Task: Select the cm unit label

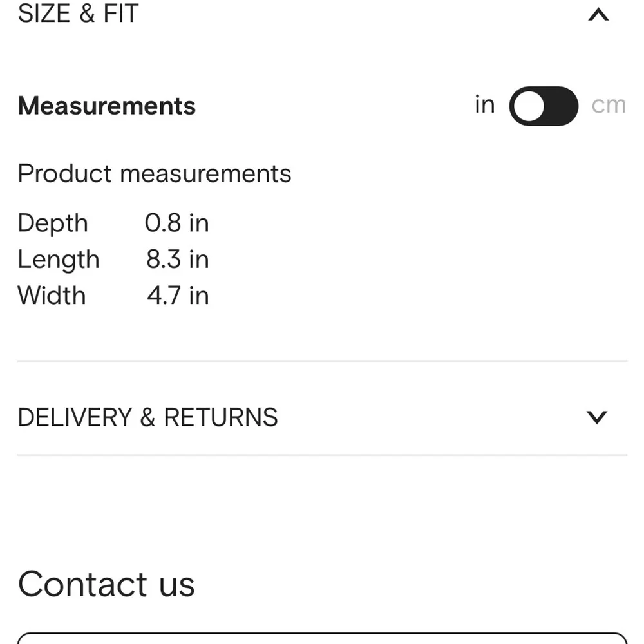Action: 609,106
